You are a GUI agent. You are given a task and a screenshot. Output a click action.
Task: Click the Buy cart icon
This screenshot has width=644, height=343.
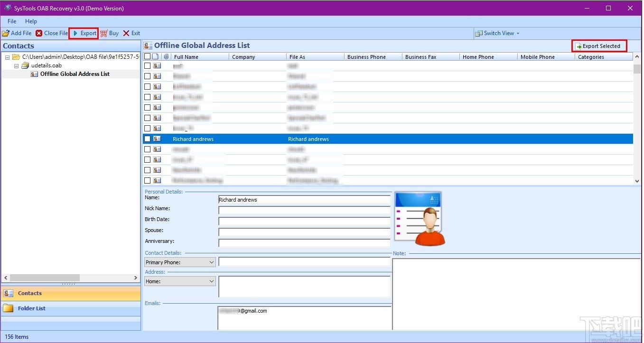103,33
